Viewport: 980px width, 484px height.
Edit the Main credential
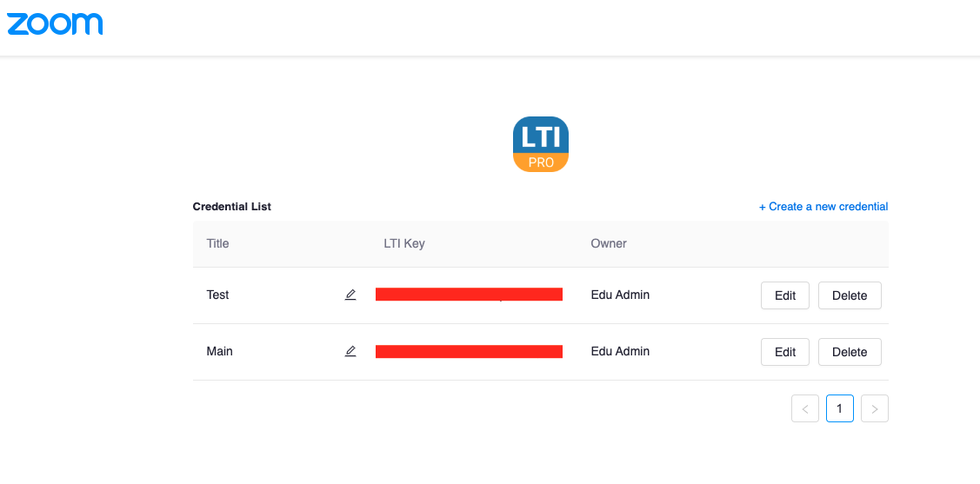point(785,352)
